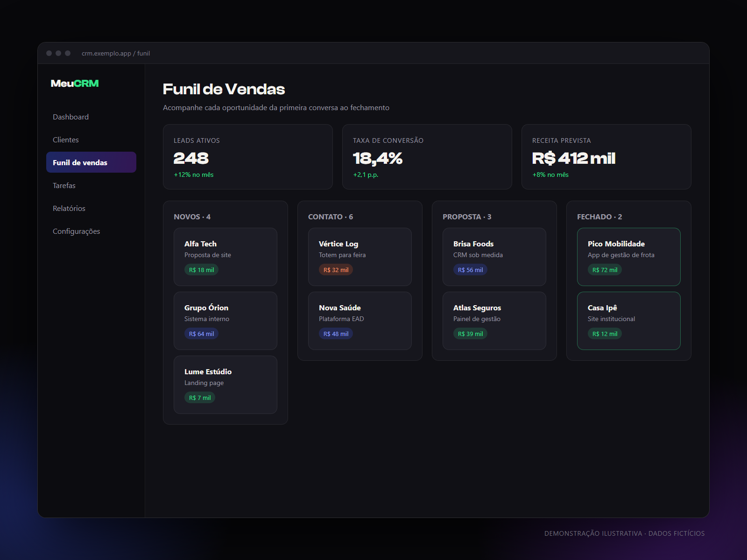Screen dimensions: 747x560
Task: Click the R$ 56 mil value badge
Action: point(470,270)
